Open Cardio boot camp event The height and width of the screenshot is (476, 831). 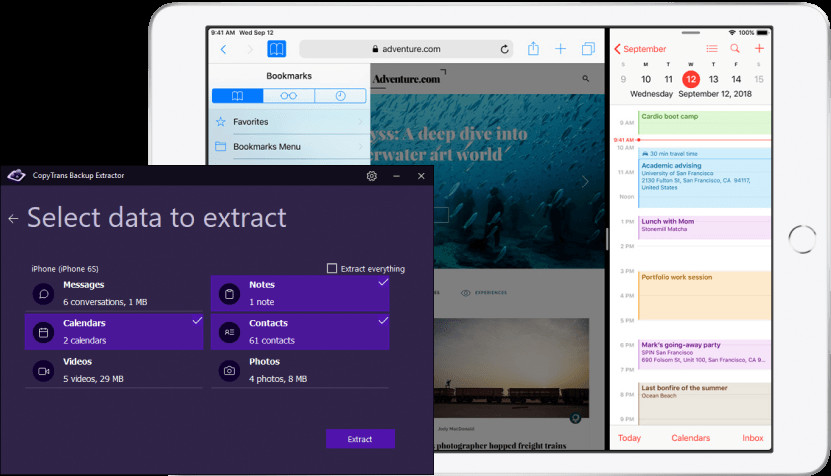tap(704, 122)
